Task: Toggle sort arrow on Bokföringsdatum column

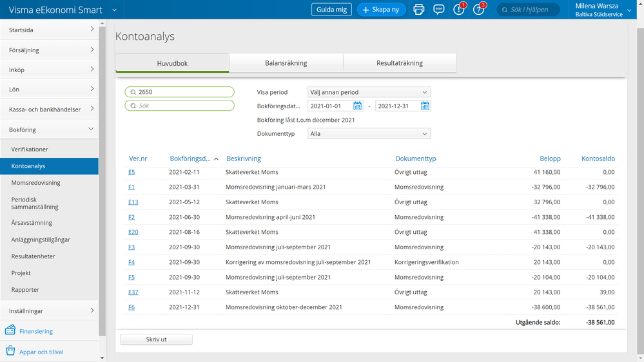Action: tap(216, 159)
